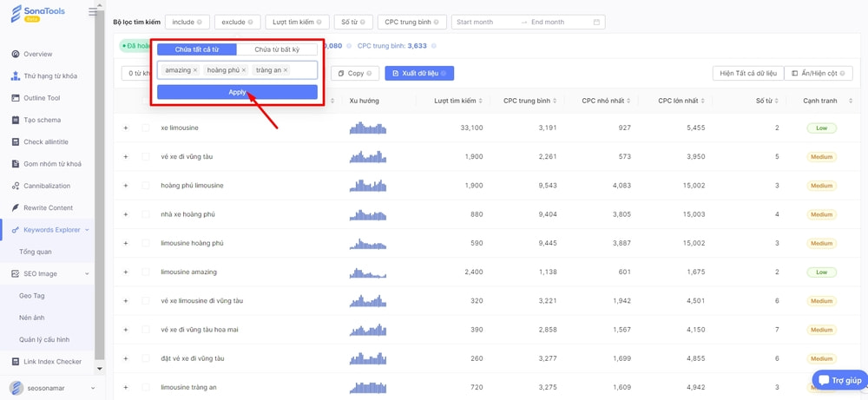Click sort icon on CPC lớn nhất column
This screenshot has height=400, width=868.
pyautogui.click(x=703, y=101)
